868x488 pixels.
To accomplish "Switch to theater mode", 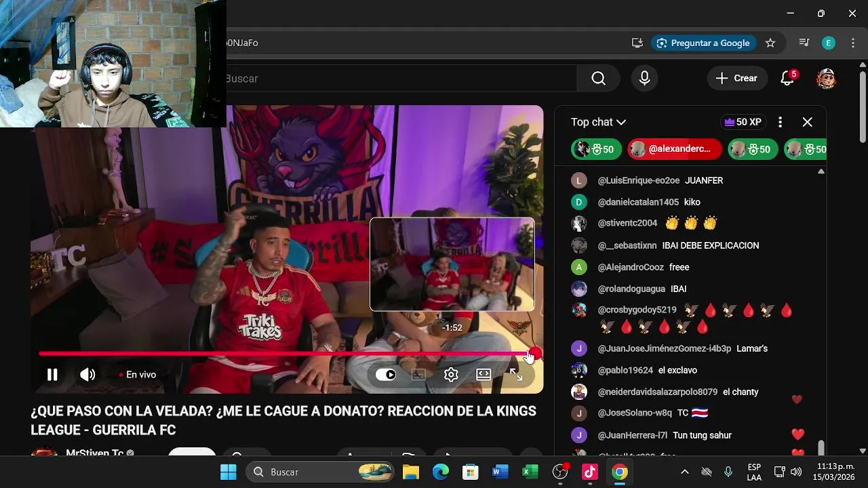I will (484, 375).
